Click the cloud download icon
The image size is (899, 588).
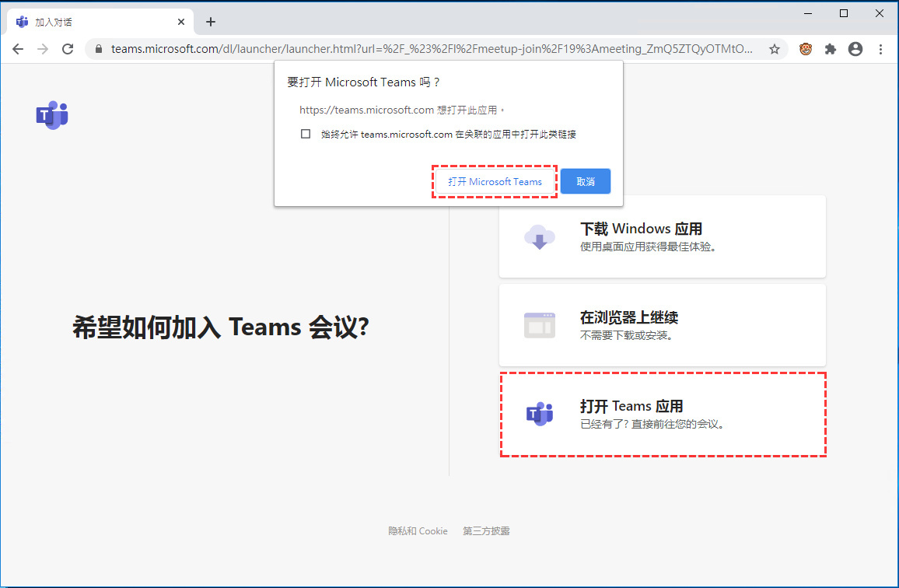pyautogui.click(x=540, y=237)
